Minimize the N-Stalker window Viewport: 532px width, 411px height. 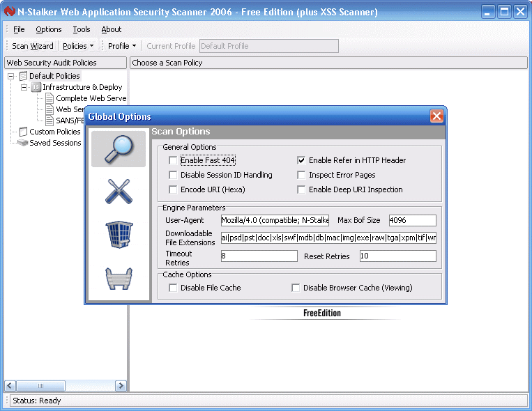(488, 12)
